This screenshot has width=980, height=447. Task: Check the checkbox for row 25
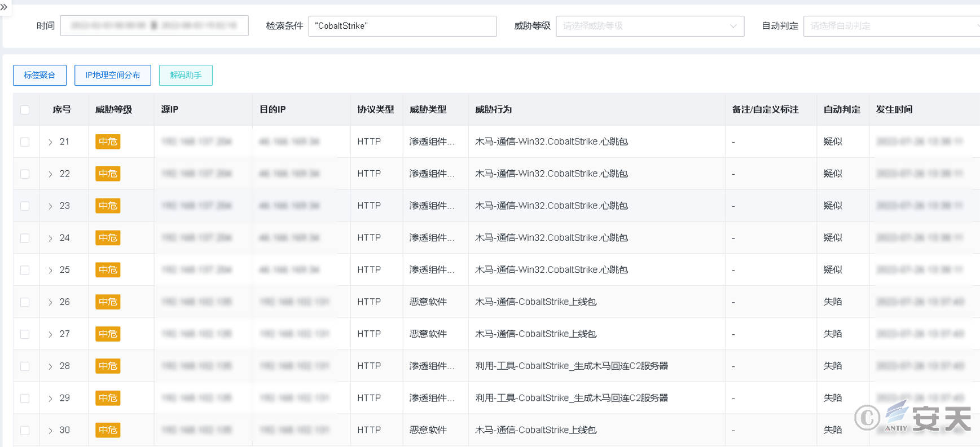click(25, 270)
